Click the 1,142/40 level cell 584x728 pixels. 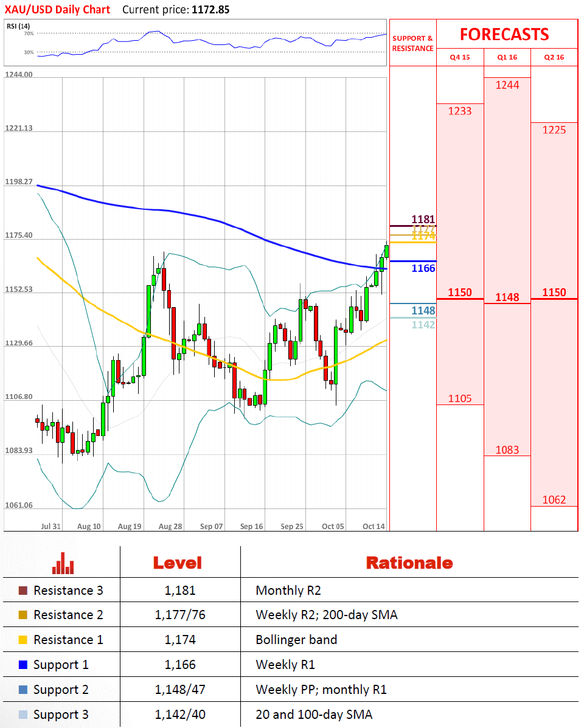(x=180, y=715)
